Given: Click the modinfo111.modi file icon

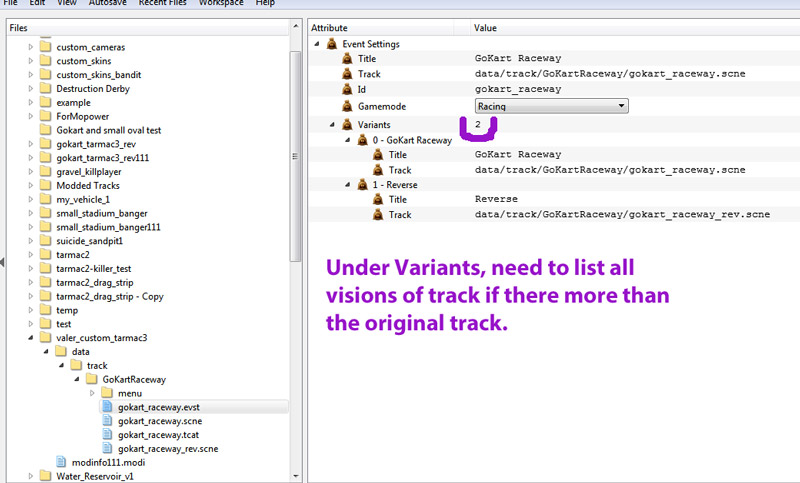Looking at the screenshot, I should (61, 462).
